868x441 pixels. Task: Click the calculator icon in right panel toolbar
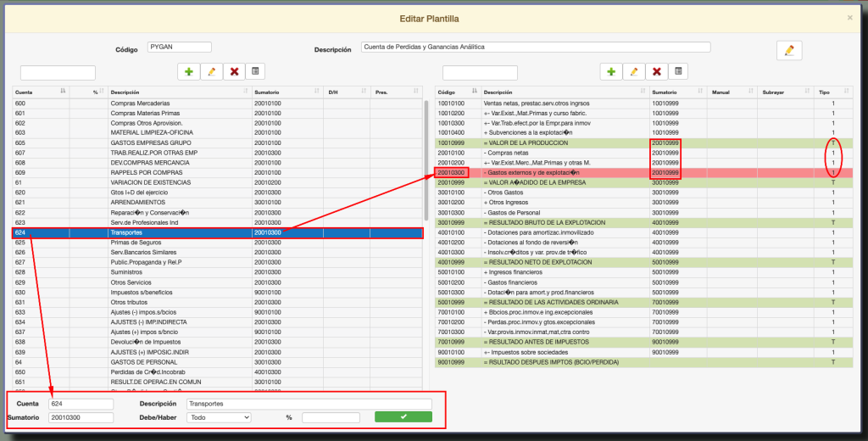[x=679, y=72]
